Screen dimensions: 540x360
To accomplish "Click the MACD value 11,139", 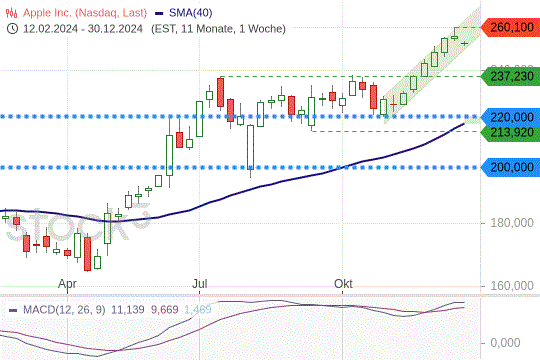I will pyautogui.click(x=127, y=310).
